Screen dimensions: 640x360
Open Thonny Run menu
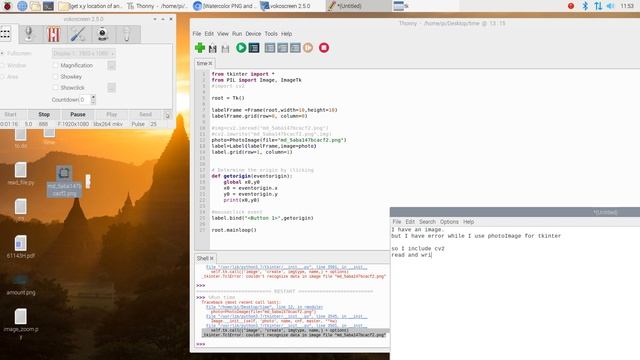237,34
